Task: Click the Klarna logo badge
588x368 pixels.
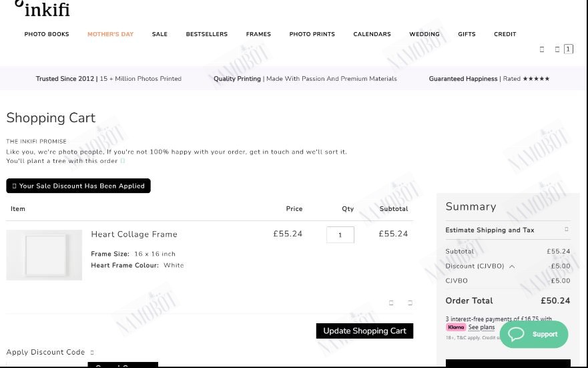Action: (456, 327)
